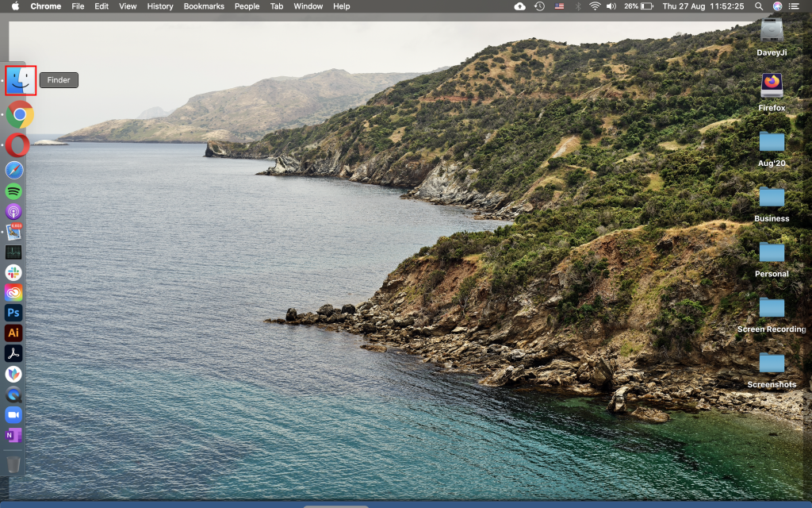Image resolution: width=812 pixels, height=508 pixels.
Task: Open the leaf-logo app below Acrobat
Action: click(x=13, y=375)
